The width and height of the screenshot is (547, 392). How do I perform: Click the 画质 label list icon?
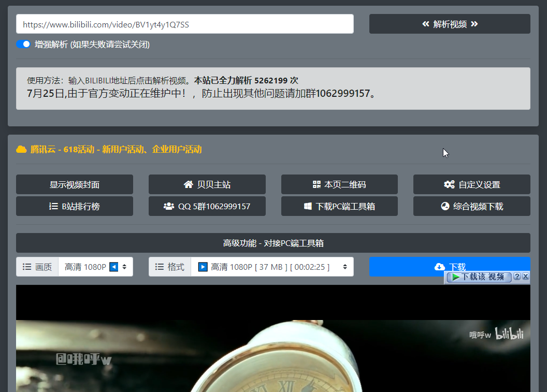(27, 267)
